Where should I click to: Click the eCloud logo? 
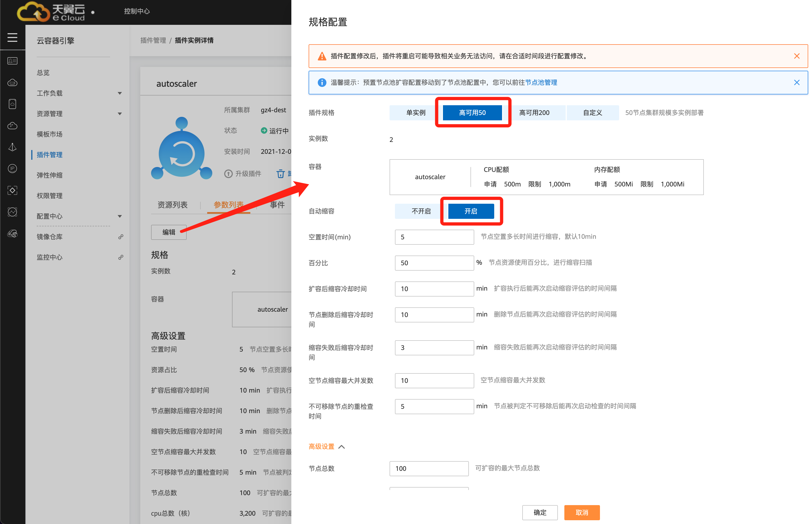coord(51,12)
